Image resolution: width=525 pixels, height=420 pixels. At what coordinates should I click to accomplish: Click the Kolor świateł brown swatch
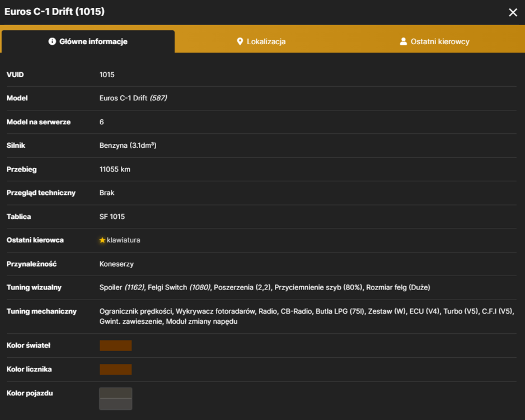[x=115, y=346]
